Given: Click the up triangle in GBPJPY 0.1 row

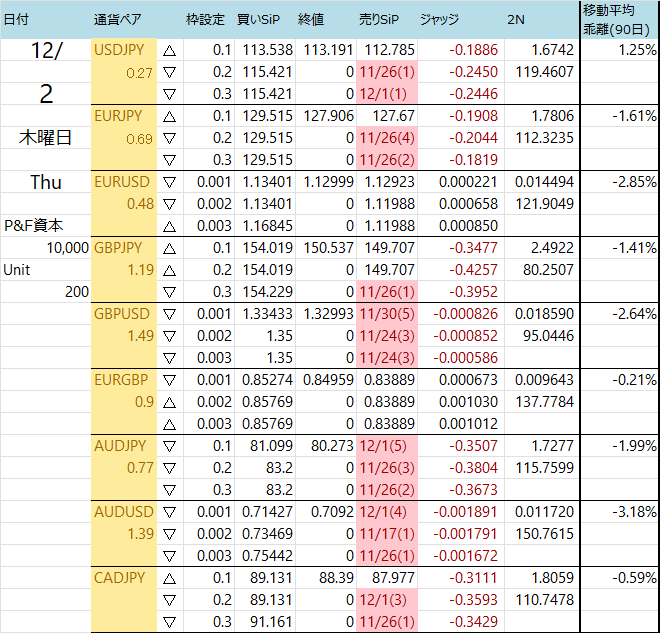Looking at the screenshot, I should click(x=169, y=249).
